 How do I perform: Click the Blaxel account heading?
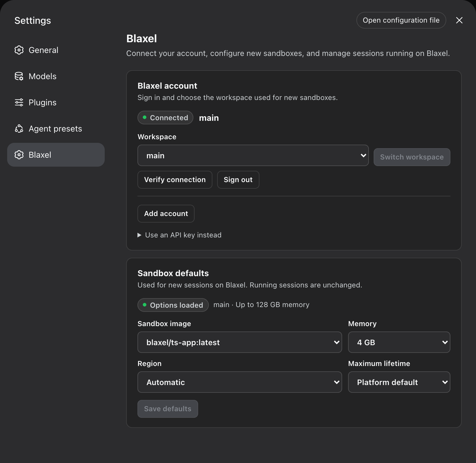point(167,86)
